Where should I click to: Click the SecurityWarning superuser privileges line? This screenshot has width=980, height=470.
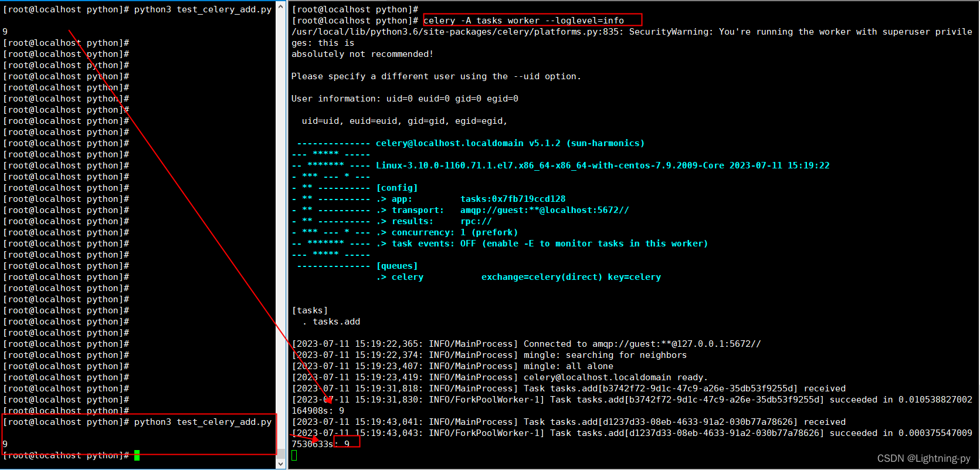(x=632, y=32)
